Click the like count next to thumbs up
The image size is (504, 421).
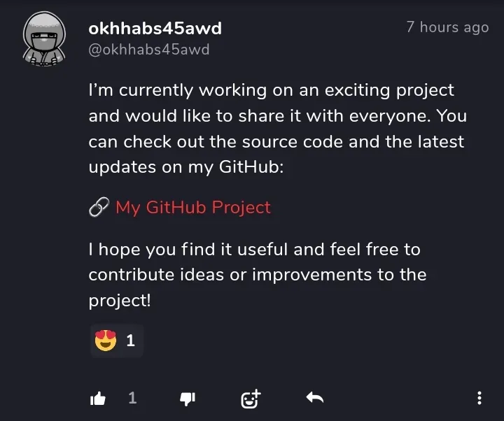pyautogui.click(x=132, y=399)
